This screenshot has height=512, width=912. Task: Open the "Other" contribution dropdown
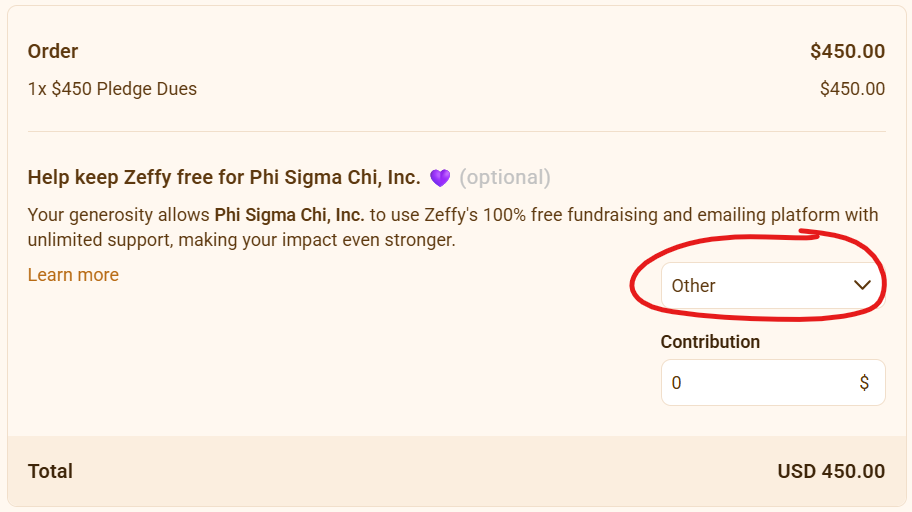tap(760, 286)
